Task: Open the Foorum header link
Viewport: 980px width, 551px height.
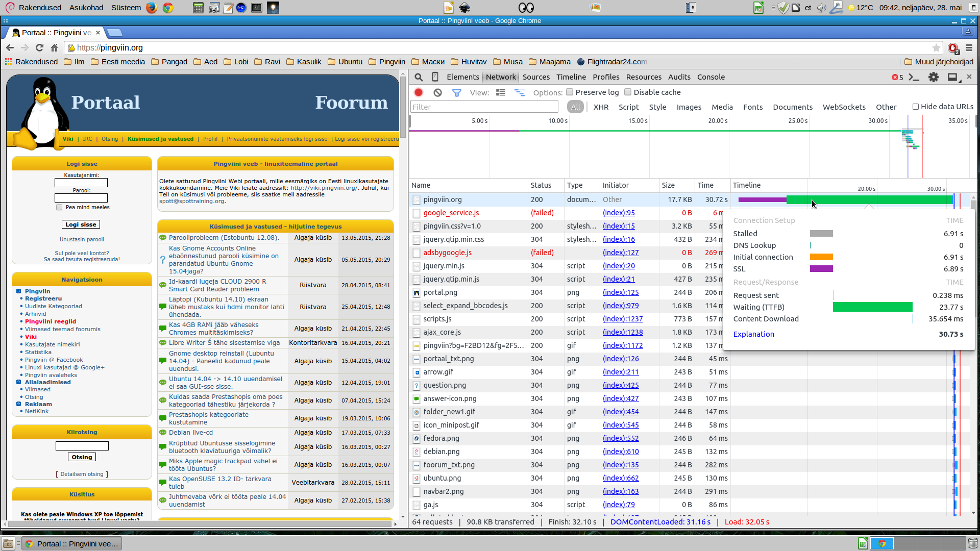Action: (351, 103)
